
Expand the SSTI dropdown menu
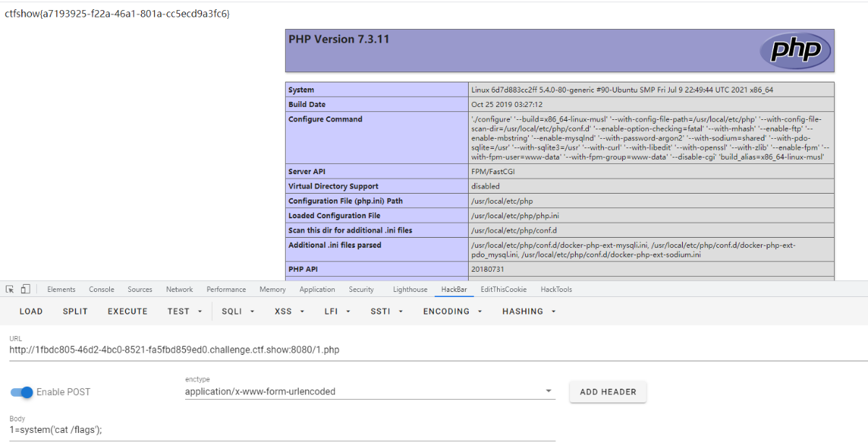pyautogui.click(x=387, y=311)
